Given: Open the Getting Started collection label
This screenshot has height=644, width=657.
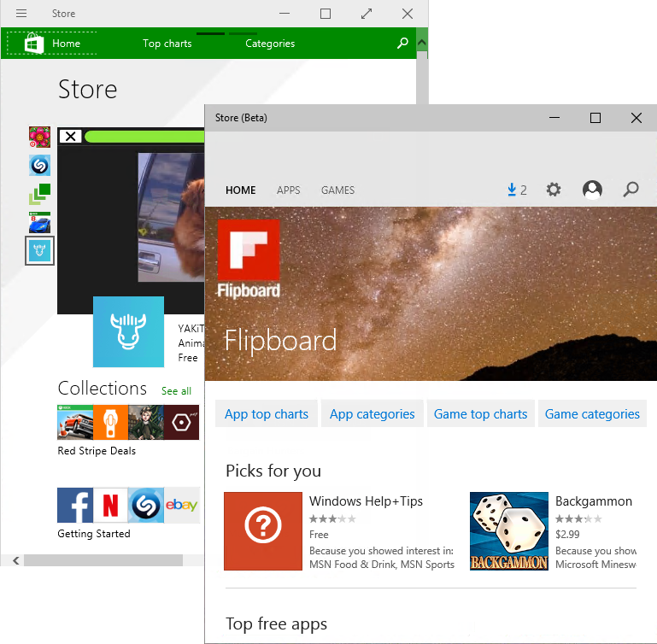Looking at the screenshot, I should coord(94,534).
